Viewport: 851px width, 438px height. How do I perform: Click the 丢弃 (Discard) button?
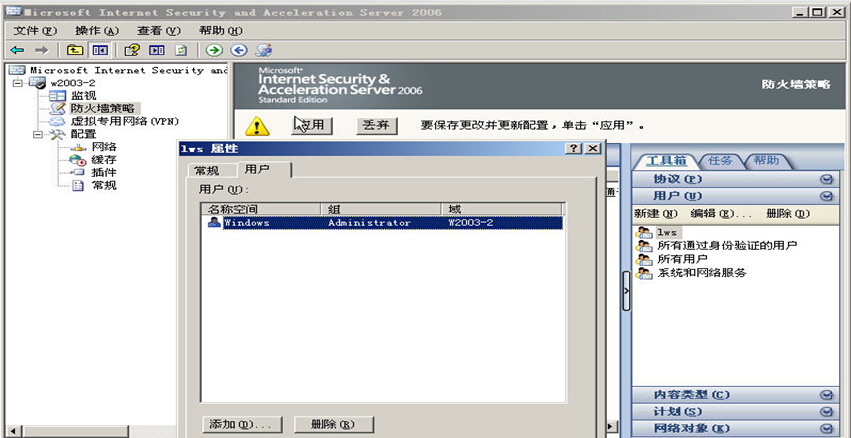click(376, 126)
